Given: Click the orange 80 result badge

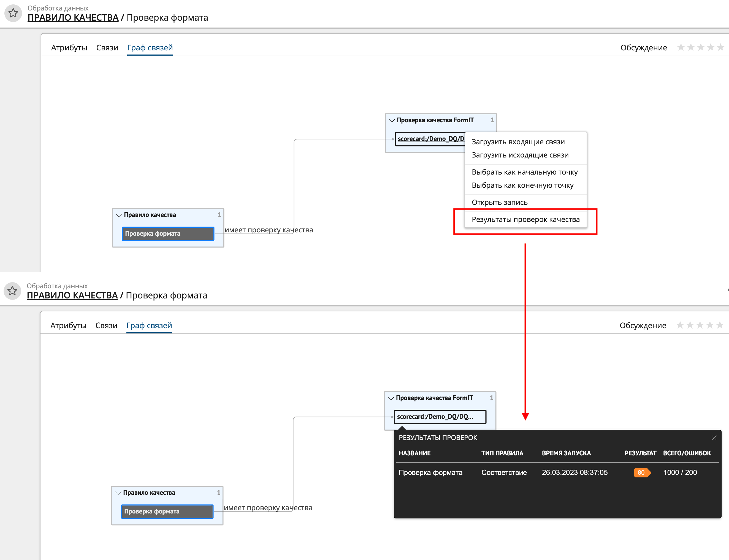Looking at the screenshot, I should coord(641,472).
